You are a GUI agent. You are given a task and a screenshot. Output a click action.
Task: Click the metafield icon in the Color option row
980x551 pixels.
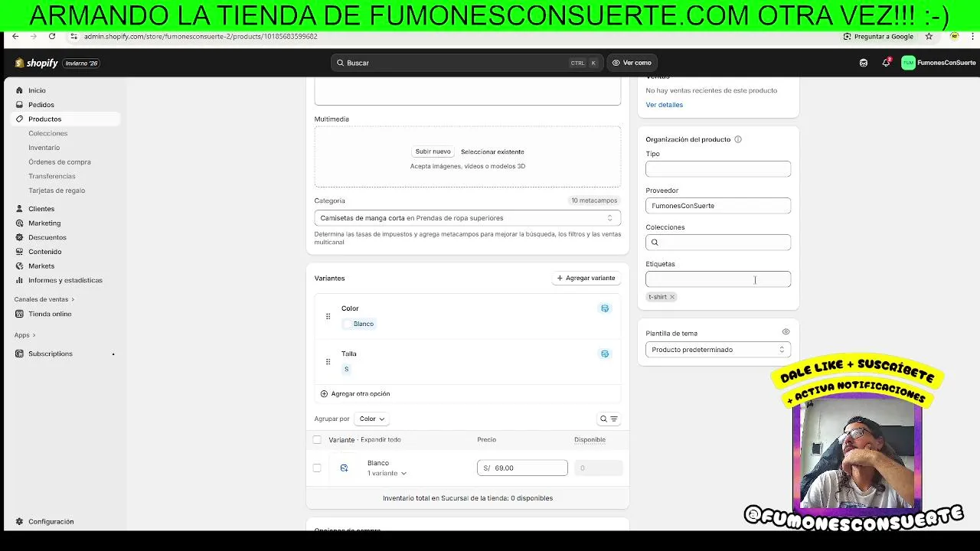pos(605,308)
